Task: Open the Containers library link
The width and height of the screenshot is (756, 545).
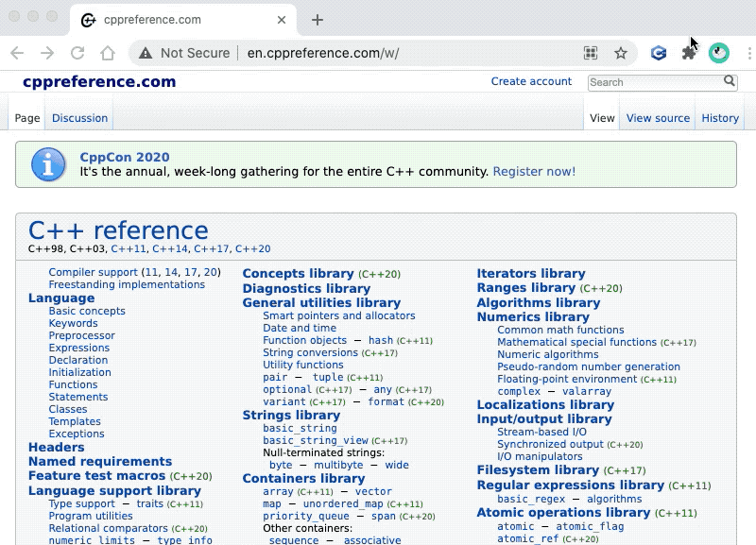Action: 303,478
